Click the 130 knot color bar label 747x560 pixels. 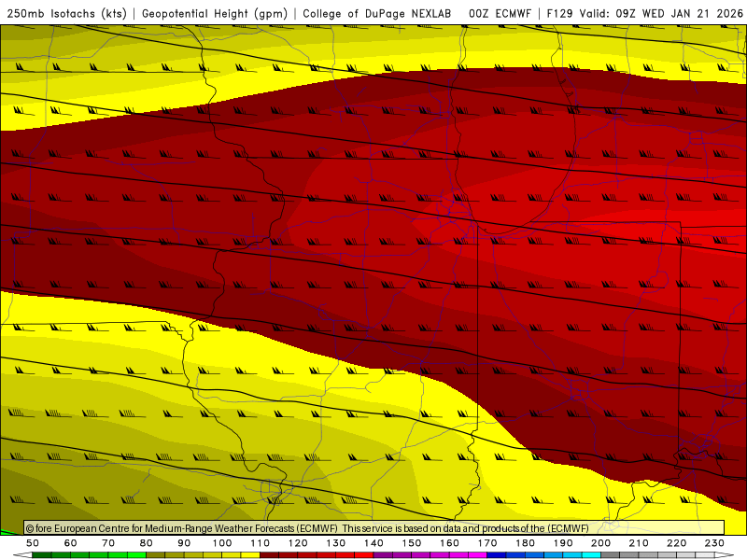(x=336, y=543)
